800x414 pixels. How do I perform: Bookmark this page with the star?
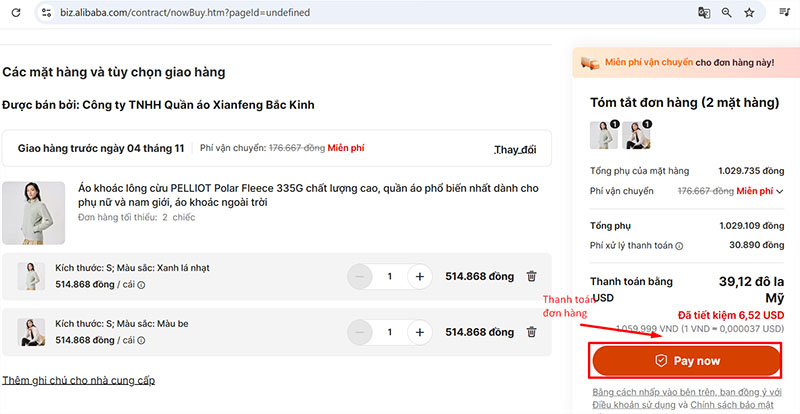coord(750,12)
